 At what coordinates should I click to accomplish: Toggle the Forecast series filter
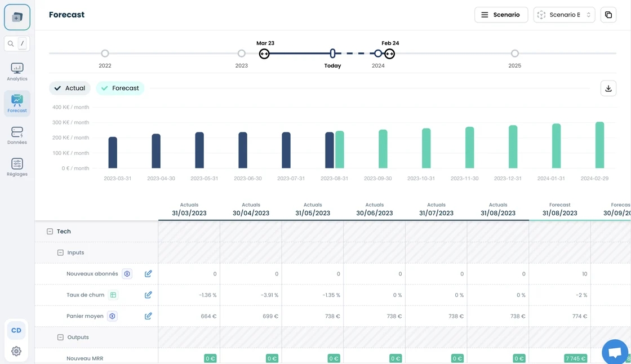click(120, 88)
